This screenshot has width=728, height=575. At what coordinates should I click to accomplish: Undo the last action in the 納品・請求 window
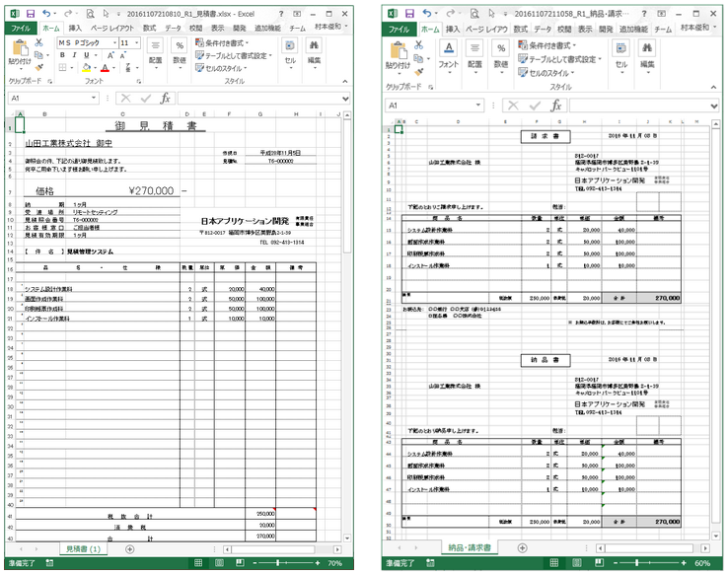425,14
